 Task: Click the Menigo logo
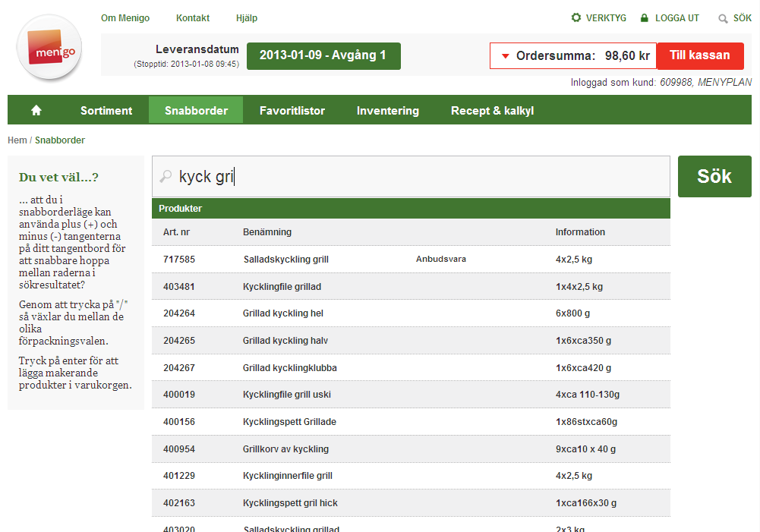click(x=49, y=48)
